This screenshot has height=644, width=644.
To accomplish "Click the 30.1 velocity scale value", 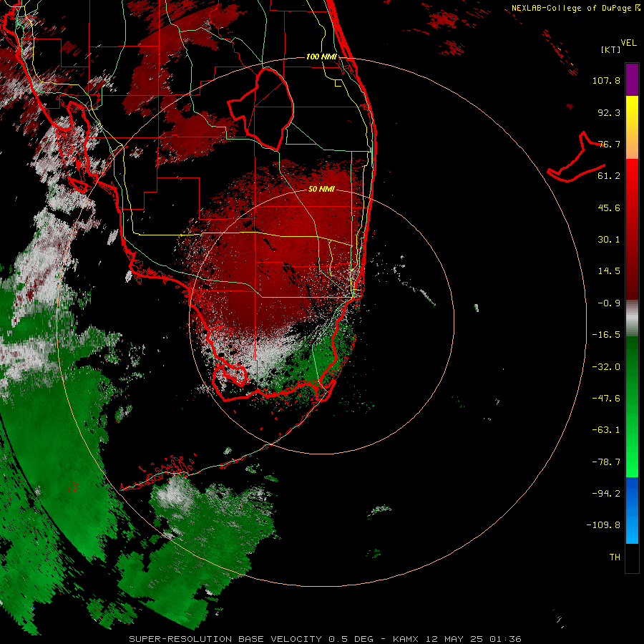I will pyautogui.click(x=609, y=240).
